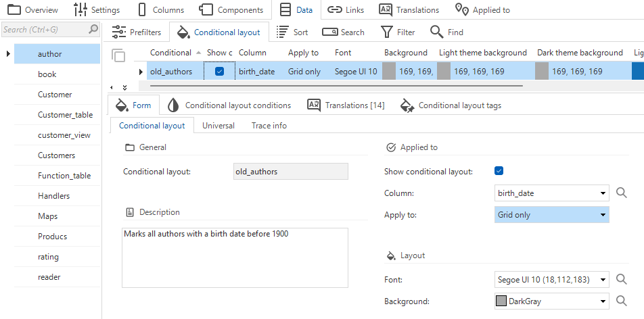Click the Light theme background swatch in grid
The height and width of the screenshot is (319, 644).
[444, 72]
